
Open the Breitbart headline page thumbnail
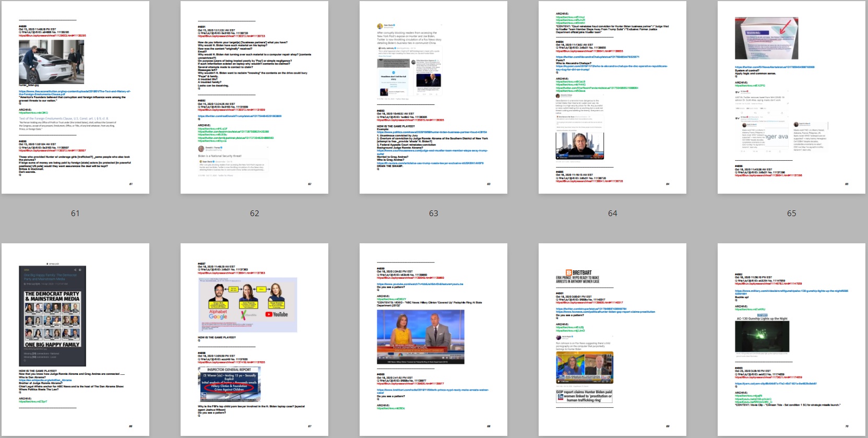tap(612, 339)
